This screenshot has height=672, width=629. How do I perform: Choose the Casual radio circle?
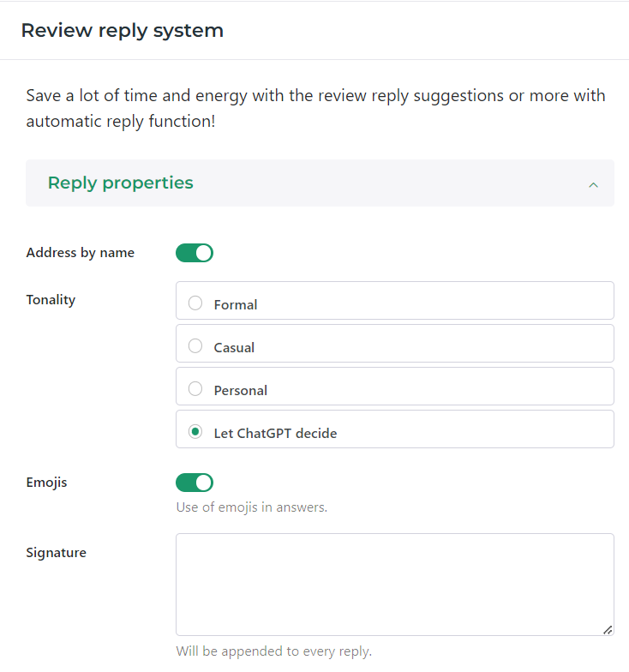point(195,346)
